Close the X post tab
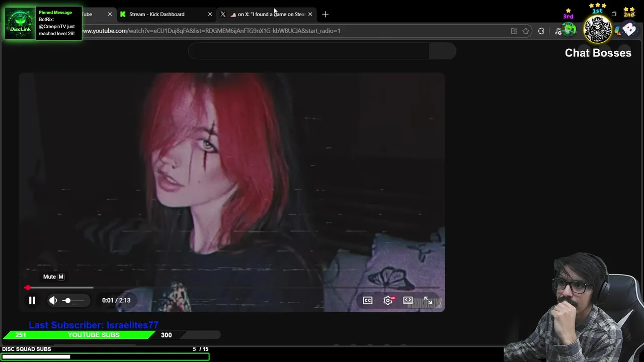The height and width of the screenshot is (362, 644). tap(310, 14)
